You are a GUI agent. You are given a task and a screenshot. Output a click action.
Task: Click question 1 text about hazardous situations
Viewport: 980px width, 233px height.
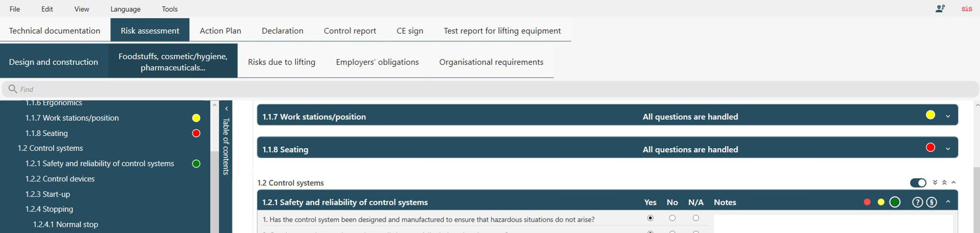(428, 220)
